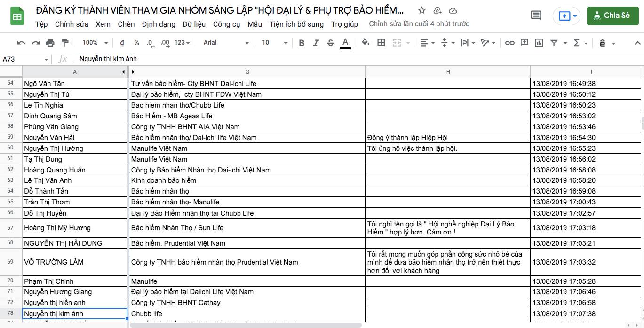Print the spreadsheet
Viewport: 644px width, 328px height.
point(50,43)
